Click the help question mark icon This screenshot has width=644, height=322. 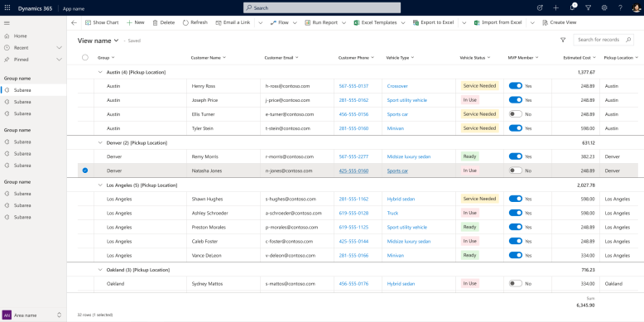(620, 7)
